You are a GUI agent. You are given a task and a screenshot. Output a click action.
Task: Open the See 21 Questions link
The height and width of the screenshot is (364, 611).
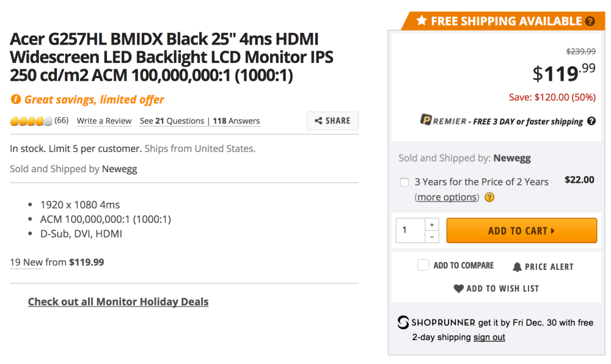tap(173, 121)
